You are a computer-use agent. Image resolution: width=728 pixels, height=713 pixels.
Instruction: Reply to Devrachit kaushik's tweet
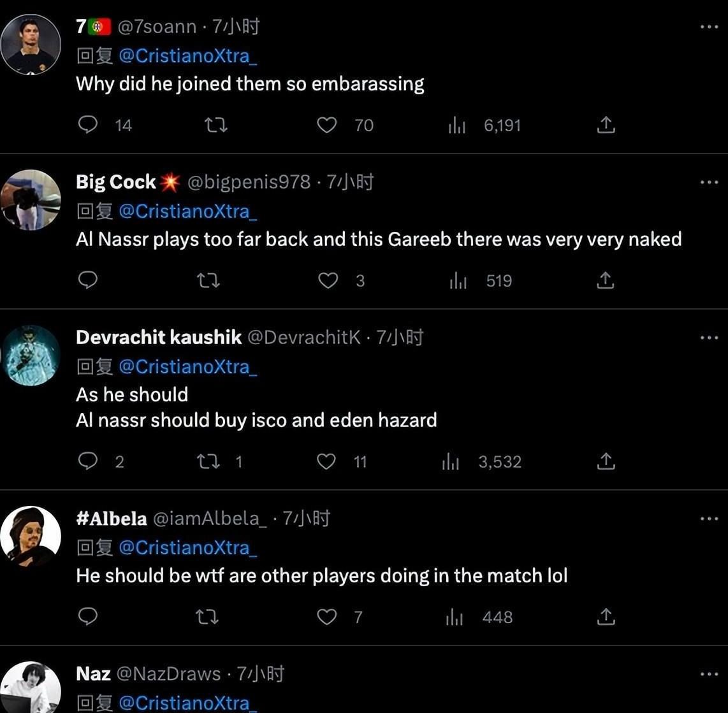(x=88, y=461)
